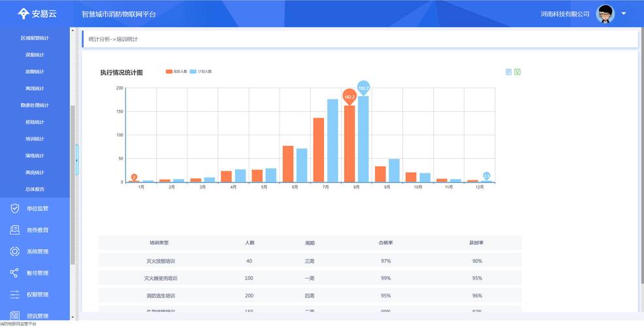The width and height of the screenshot is (644, 327).
Task: Collapse the sidebar using the splitter handle
Action: coord(77,160)
